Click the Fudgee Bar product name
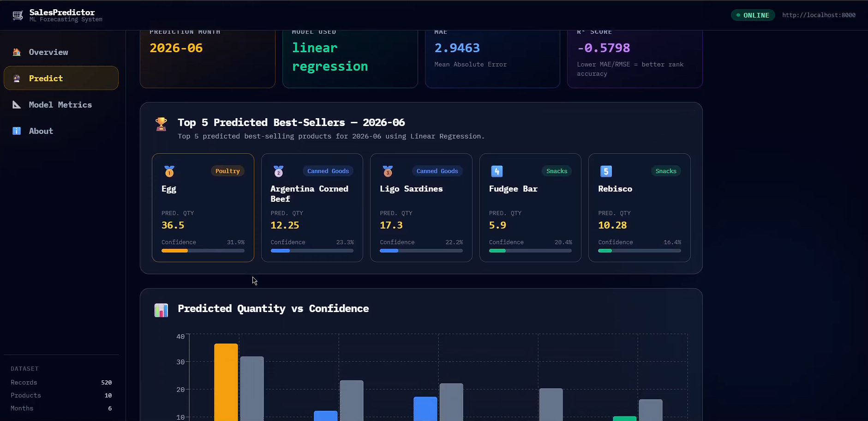868x421 pixels. [x=513, y=189]
